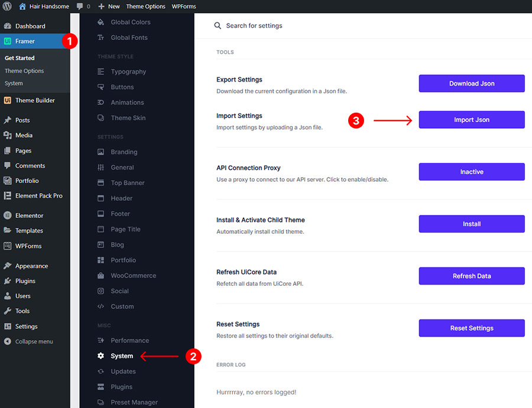Click the Reset Settings button

(x=471, y=328)
